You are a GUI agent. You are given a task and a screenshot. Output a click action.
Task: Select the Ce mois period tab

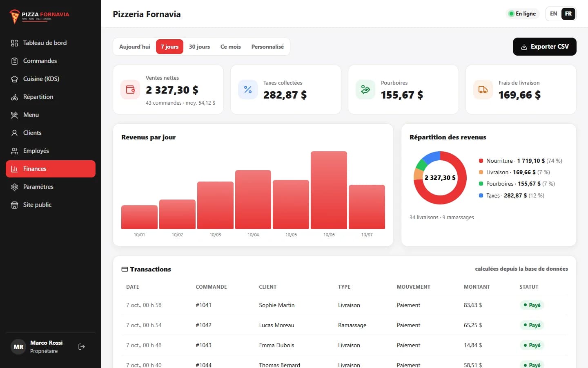pyautogui.click(x=231, y=47)
